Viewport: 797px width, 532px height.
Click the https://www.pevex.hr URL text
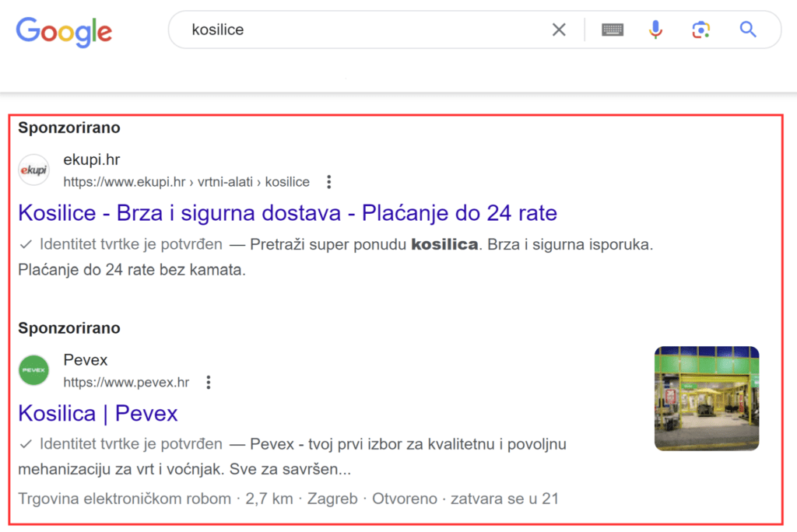(126, 383)
